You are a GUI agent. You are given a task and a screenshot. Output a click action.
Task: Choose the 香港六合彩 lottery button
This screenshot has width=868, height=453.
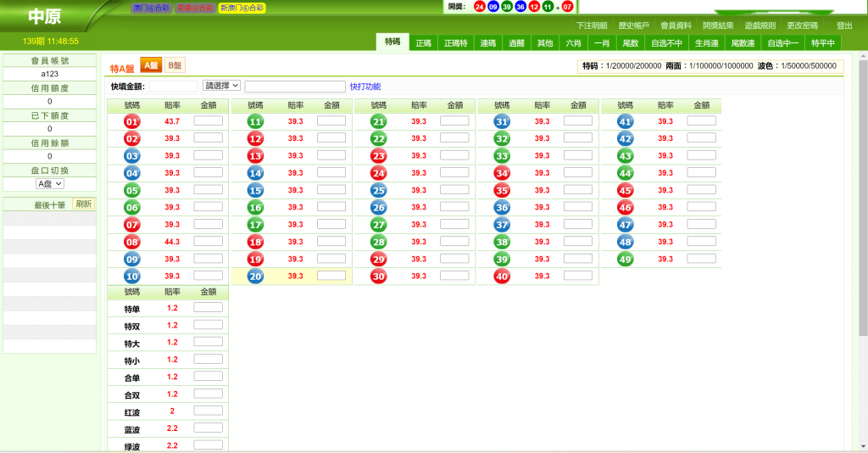pyautogui.click(x=194, y=8)
